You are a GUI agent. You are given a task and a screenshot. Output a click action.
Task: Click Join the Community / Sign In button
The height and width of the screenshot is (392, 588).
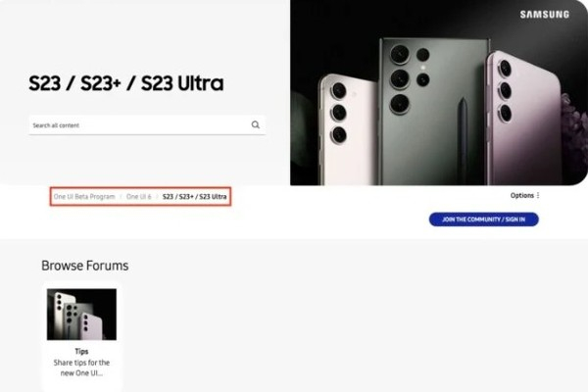[x=484, y=220]
